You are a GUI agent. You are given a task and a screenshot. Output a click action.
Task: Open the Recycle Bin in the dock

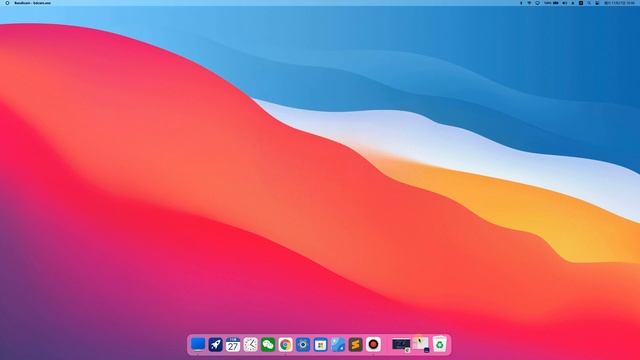(440, 344)
